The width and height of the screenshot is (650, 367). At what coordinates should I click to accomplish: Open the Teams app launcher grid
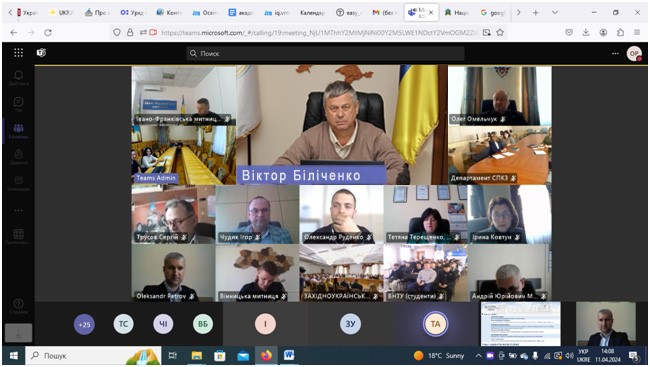(x=18, y=53)
